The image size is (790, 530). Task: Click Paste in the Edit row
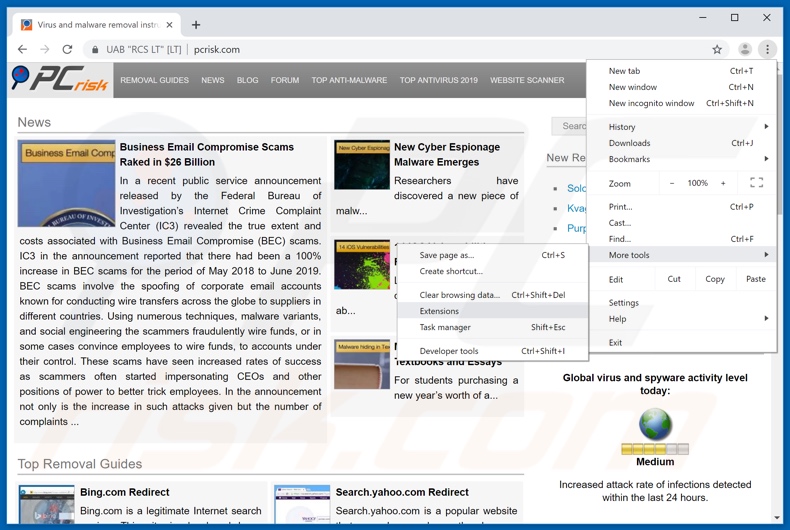(x=755, y=279)
